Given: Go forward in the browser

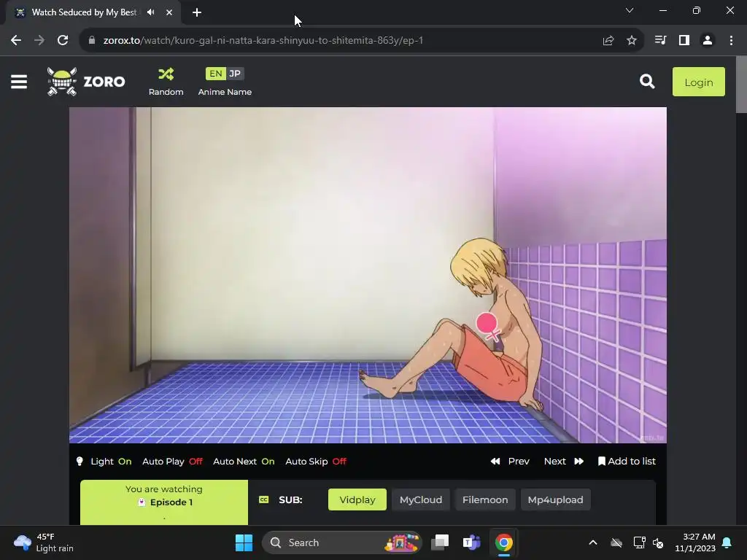Looking at the screenshot, I should click(39, 41).
